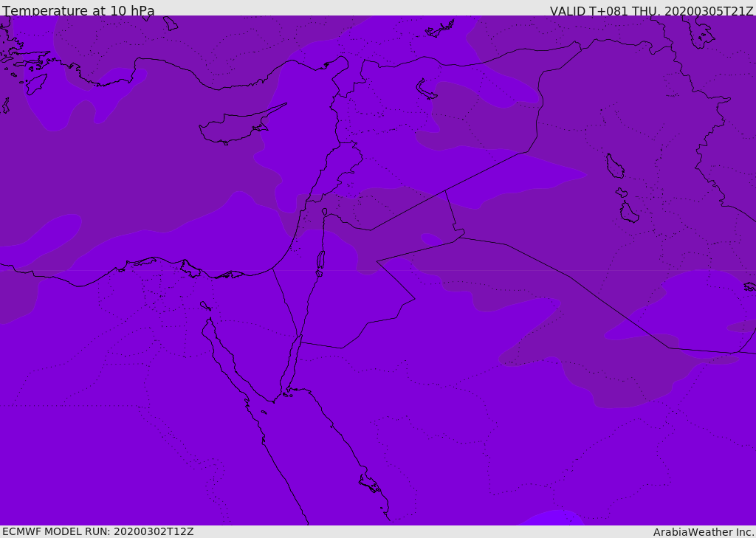756x538 pixels.
Task: Click the 'ArabiaWeather Inc' credit text
Action: [x=703, y=532]
